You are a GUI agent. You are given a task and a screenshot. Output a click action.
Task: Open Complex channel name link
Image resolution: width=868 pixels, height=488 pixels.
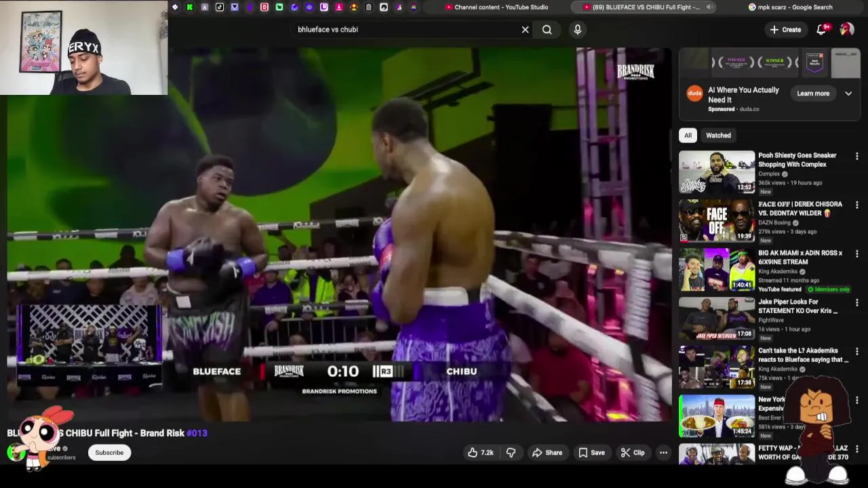769,174
